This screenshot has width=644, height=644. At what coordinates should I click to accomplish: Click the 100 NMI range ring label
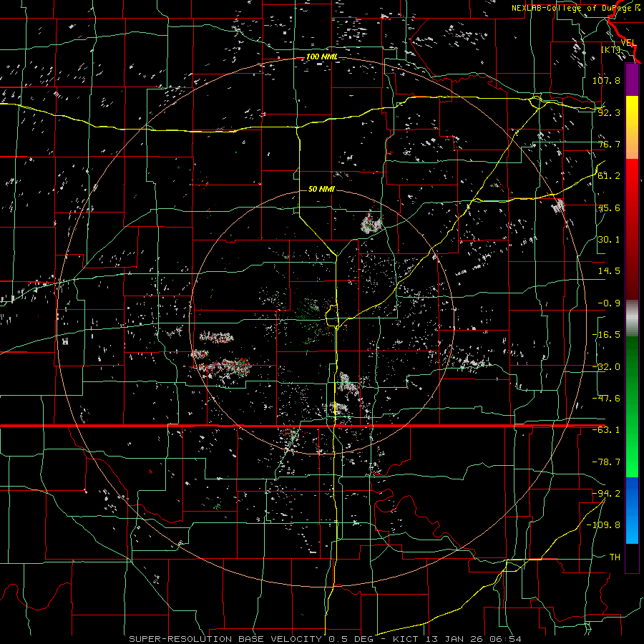click(x=322, y=57)
